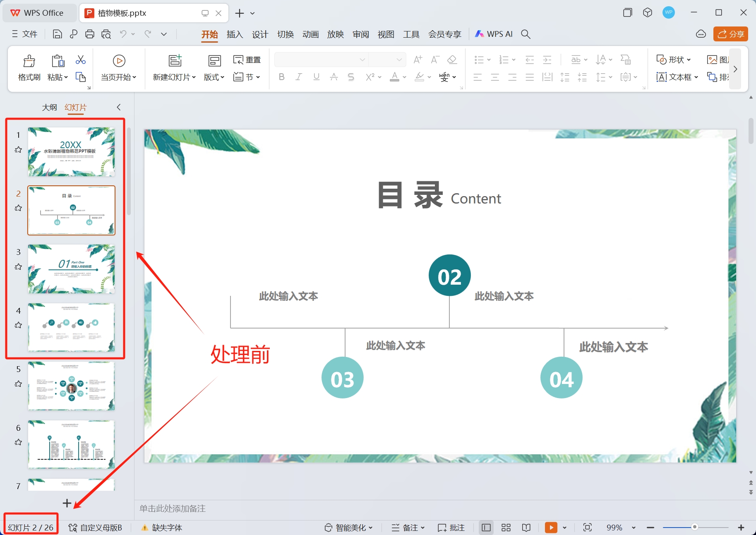The width and height of the screenshot is (756, 535).
Task: Click the print icon in quick toolbar
Action: [x=90, y=34]
